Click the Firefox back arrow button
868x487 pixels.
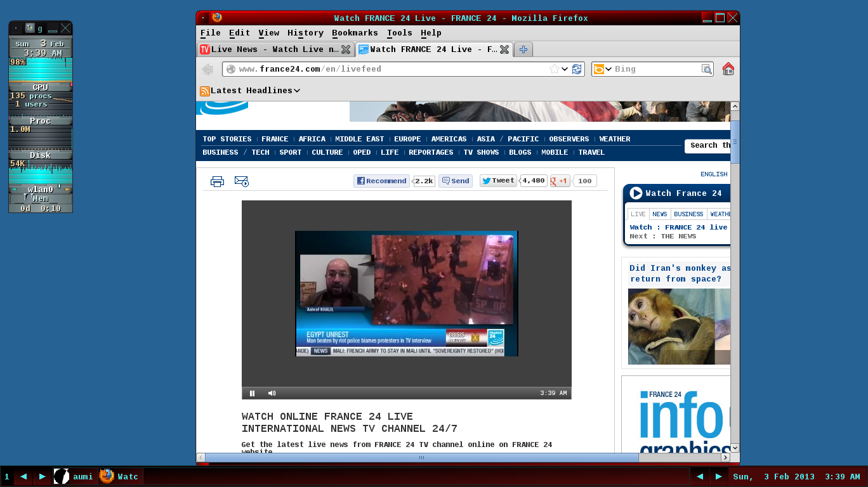[x=207, y=69]
